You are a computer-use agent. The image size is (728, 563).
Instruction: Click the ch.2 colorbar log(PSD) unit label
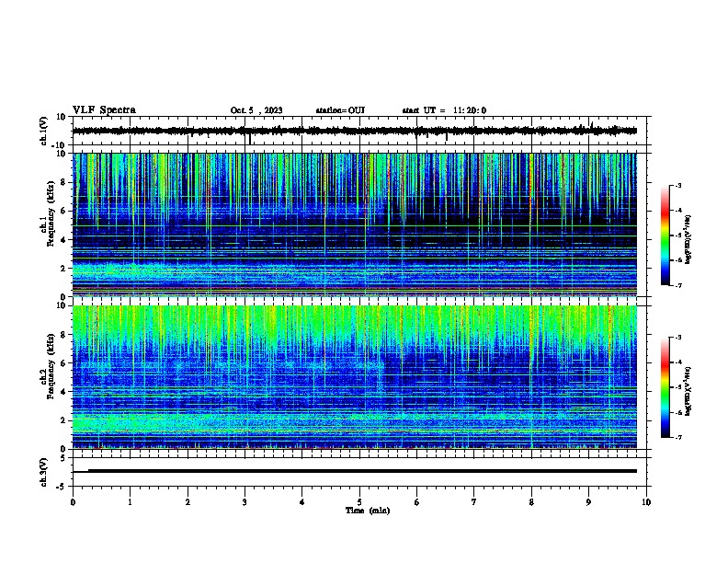[688, 392]
